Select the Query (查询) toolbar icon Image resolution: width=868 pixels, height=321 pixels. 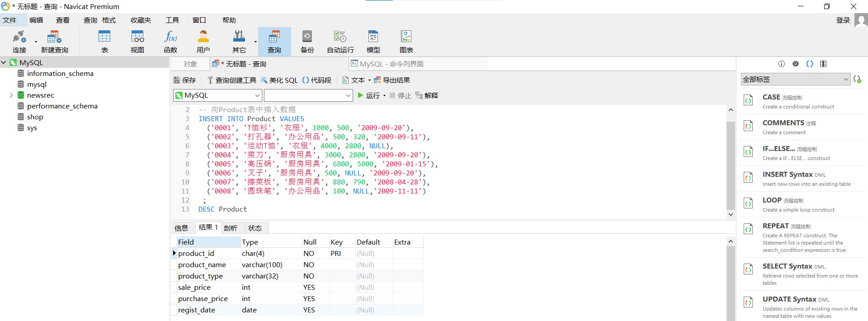point(274,42)
